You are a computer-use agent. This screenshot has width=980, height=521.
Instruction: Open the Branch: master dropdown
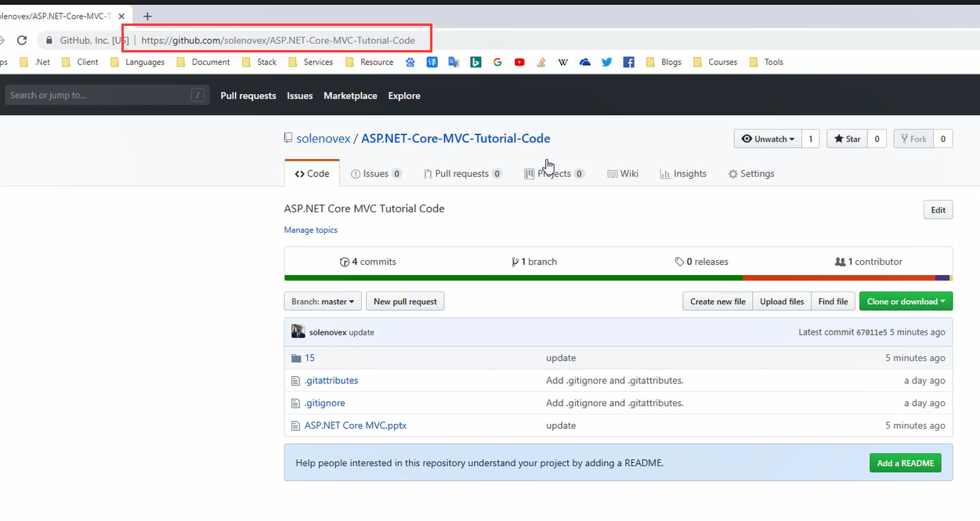pos(323,302)
